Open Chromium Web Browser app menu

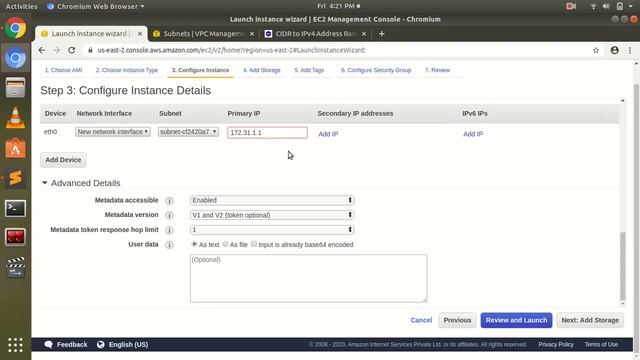tap(96, 6)
